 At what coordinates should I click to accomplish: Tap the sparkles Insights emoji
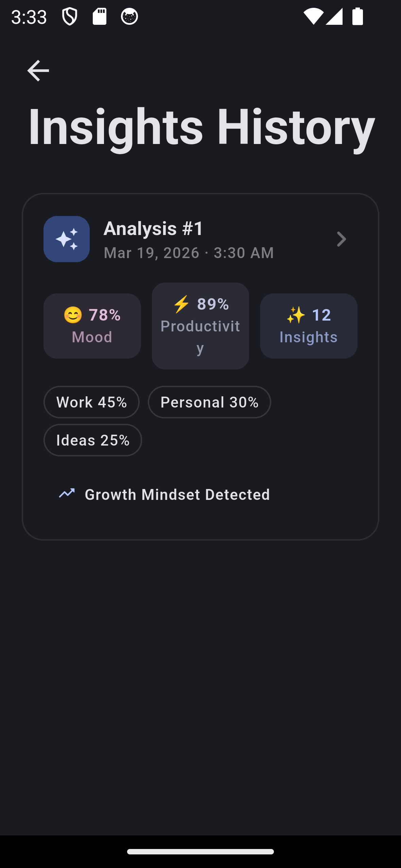(296, 315)
